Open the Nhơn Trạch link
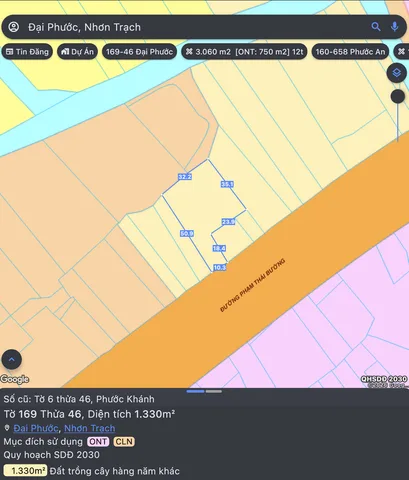 [x=90, y=428]
